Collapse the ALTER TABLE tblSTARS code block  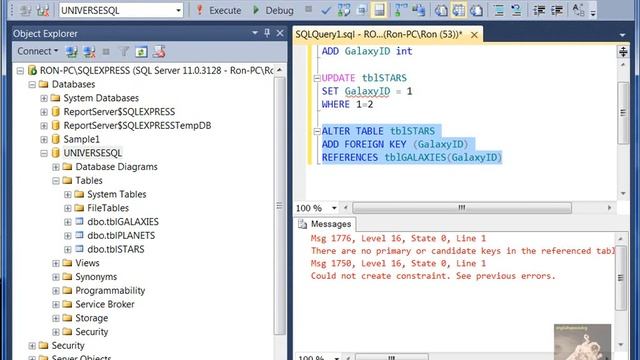(x=317, y=131)
